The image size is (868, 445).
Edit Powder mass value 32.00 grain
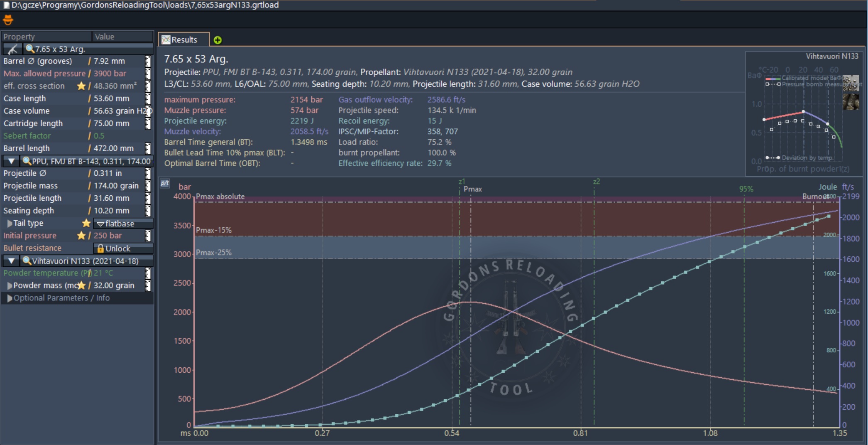tap(114, 285)
